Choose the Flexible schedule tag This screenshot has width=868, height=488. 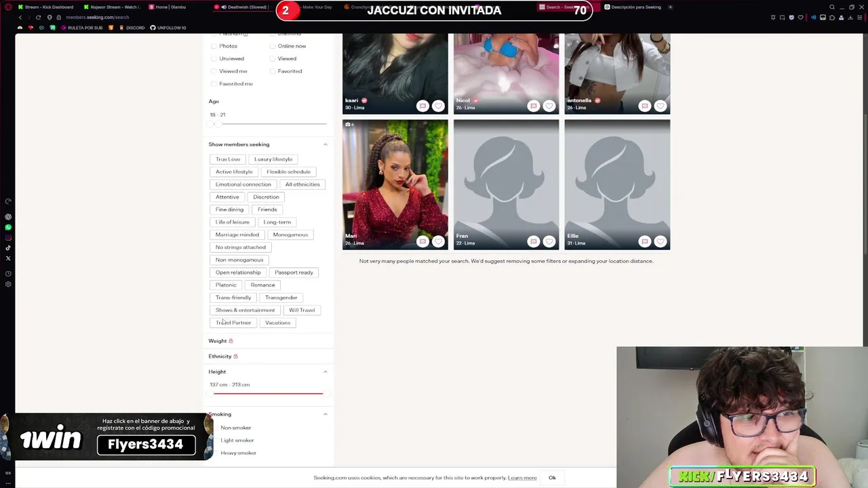(x=288, y=171)
